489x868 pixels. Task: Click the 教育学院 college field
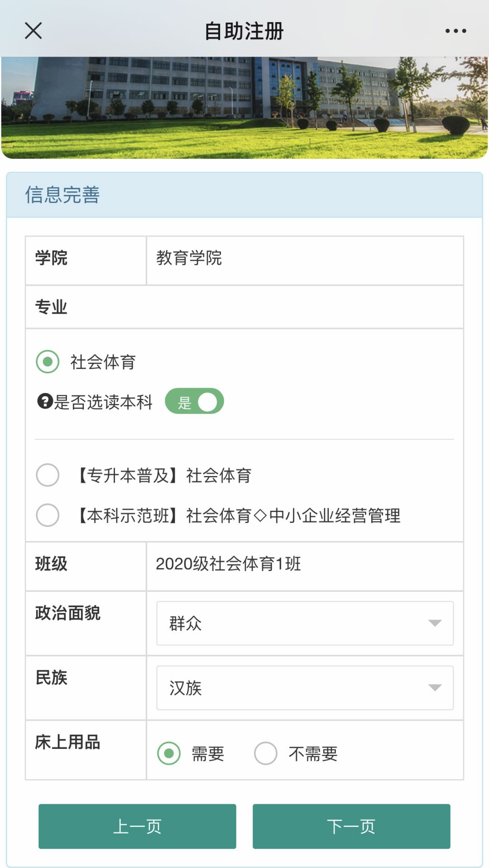[x=304, y=259]
